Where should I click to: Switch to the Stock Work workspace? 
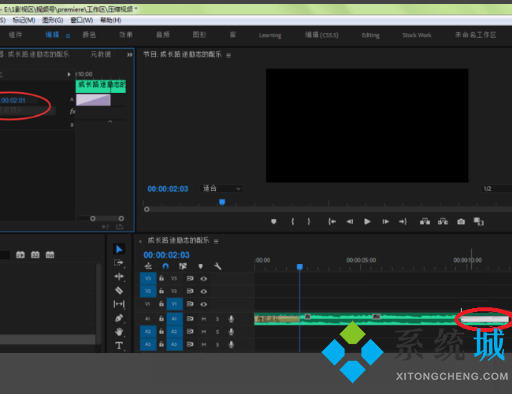point(417,35)
